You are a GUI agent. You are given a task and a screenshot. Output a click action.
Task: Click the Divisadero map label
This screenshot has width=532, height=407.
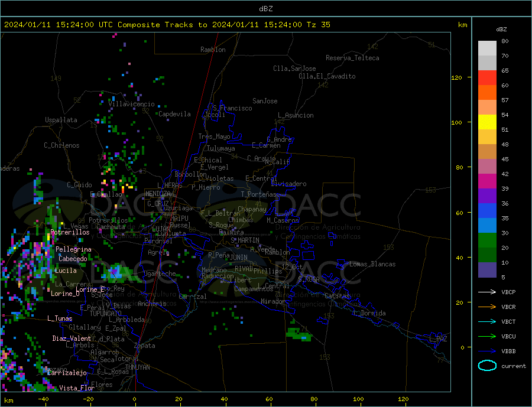(288, 184)
